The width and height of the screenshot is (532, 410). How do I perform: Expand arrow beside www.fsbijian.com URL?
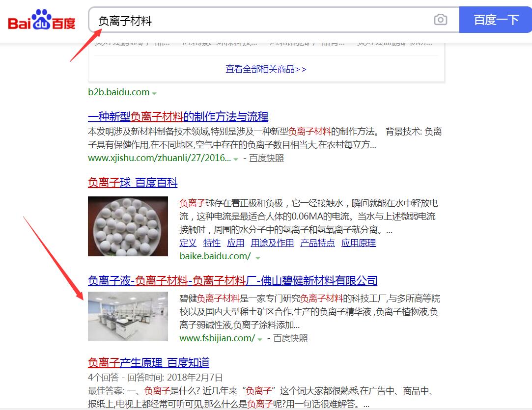[260, 339]
